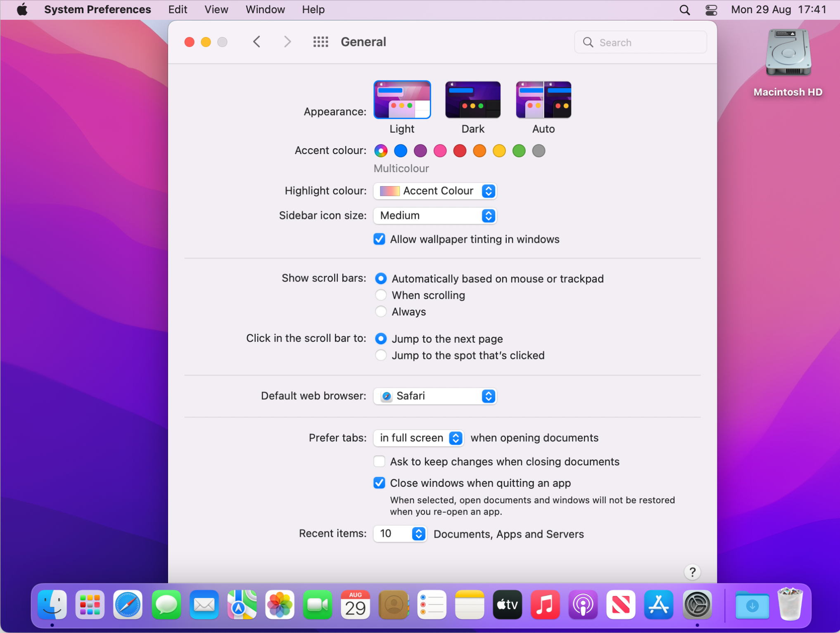Screen dimensions: 840x633
Task: Select Always show scroll bars
Action: point(381,312)
